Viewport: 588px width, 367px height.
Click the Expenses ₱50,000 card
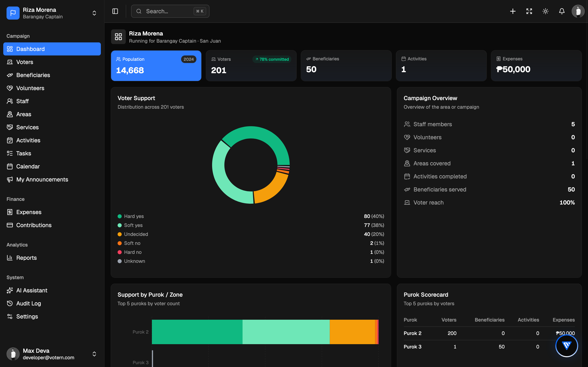pos(536,65)
